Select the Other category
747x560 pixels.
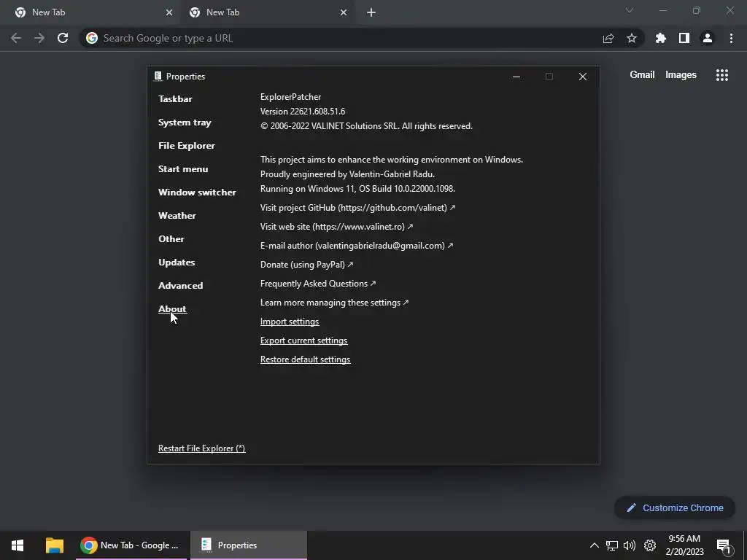tap(171, 239)
